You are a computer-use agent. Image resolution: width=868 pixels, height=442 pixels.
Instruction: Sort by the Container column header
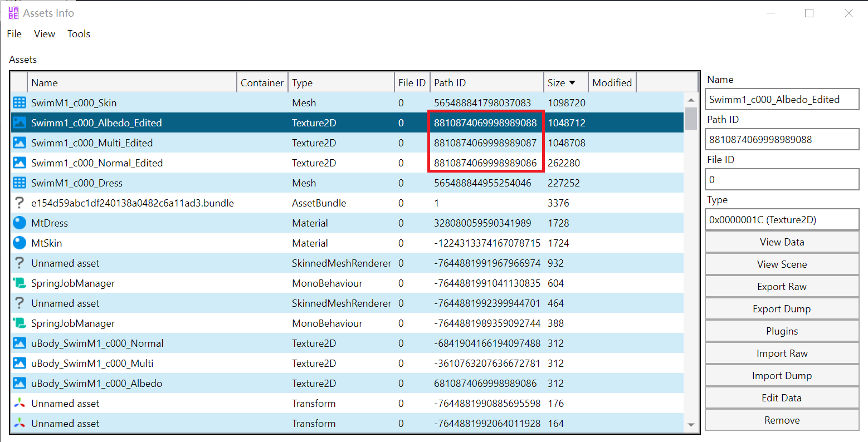click(x=262, y=82)
